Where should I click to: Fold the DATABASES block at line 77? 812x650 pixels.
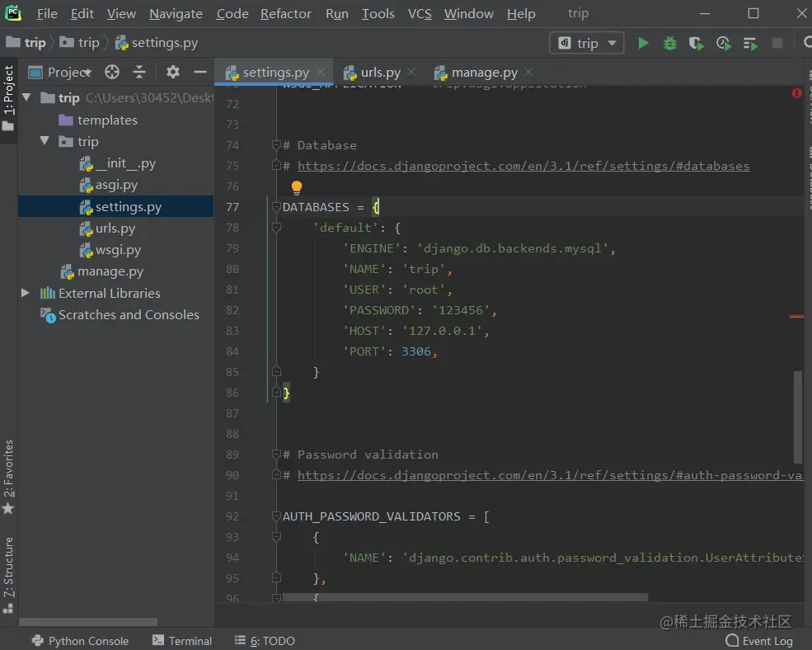pyautogui.click(x=276, y=207)
